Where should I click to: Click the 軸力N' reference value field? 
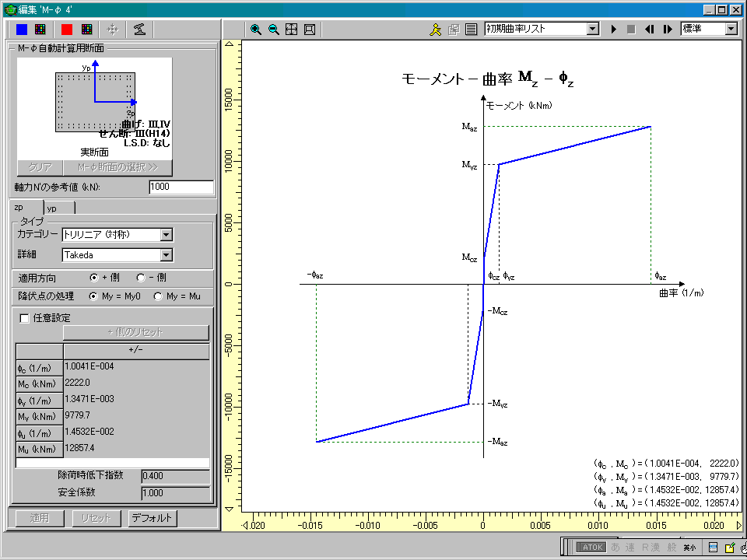[181, 187]
